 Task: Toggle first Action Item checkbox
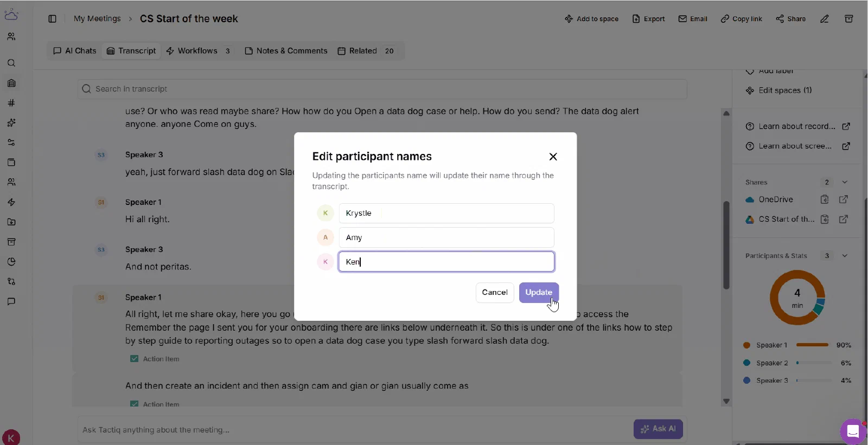[134, 359]
